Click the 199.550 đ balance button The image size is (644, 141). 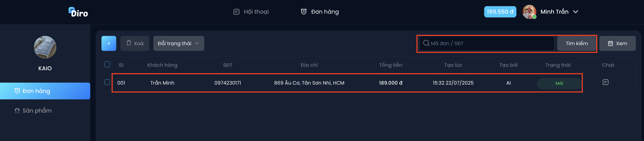coord(500,12)
